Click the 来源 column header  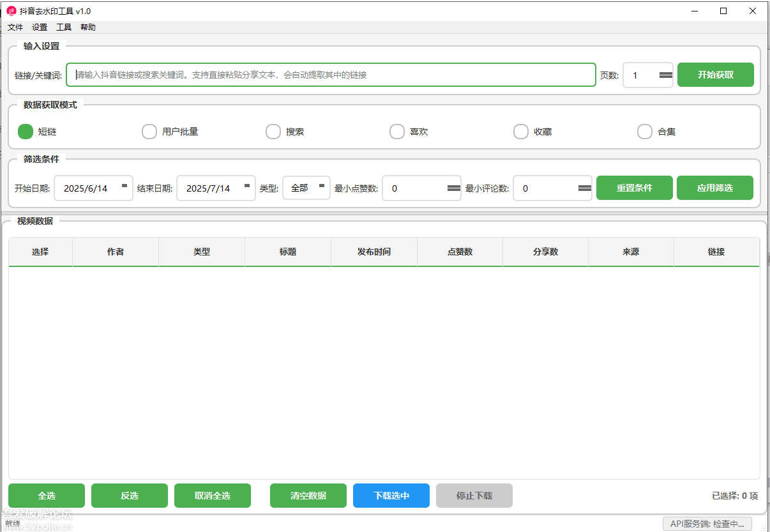point(631,252)
